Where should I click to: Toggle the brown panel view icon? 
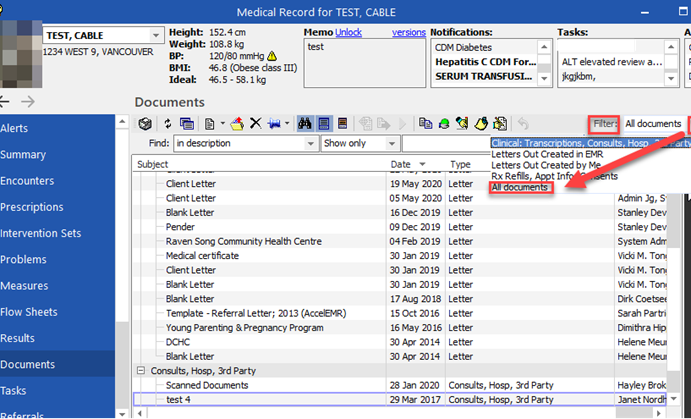point(343,124)
